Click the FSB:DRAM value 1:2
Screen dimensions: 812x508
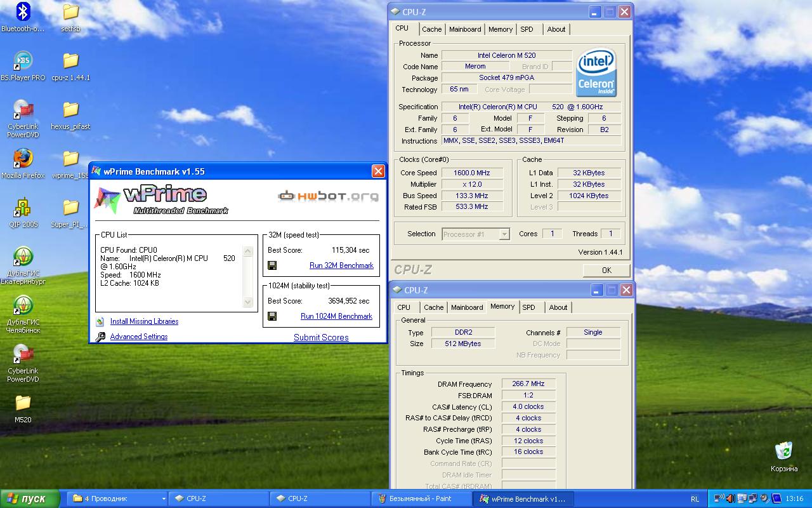(528, 395)
